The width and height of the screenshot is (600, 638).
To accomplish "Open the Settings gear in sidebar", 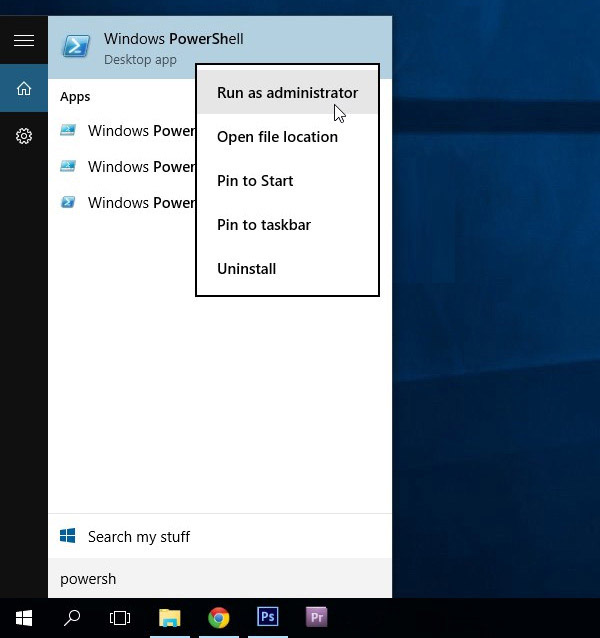I will click(x=24, y=136).
